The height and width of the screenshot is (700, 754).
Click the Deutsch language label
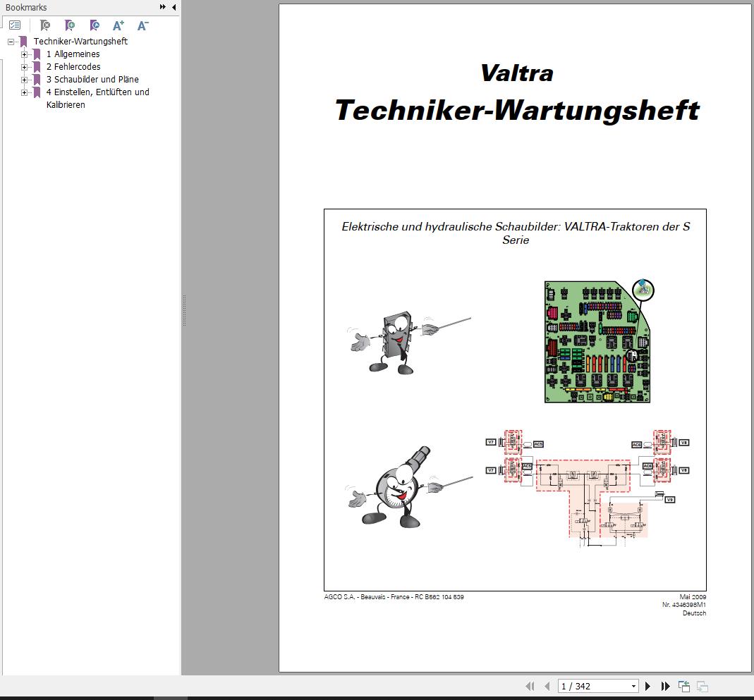[x=694, y=613]
